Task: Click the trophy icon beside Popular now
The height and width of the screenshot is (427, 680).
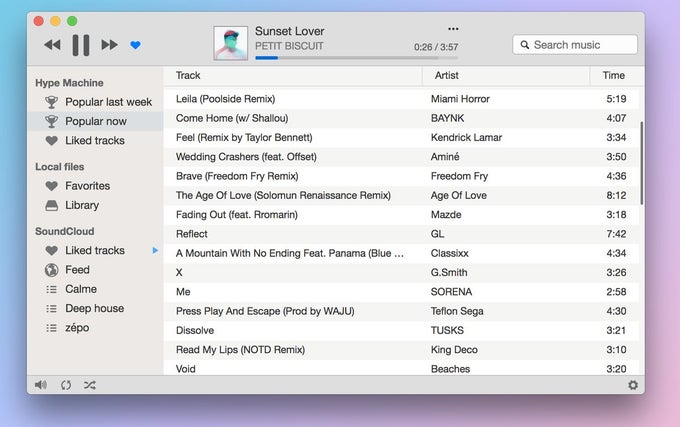Action: click(51, 121)
